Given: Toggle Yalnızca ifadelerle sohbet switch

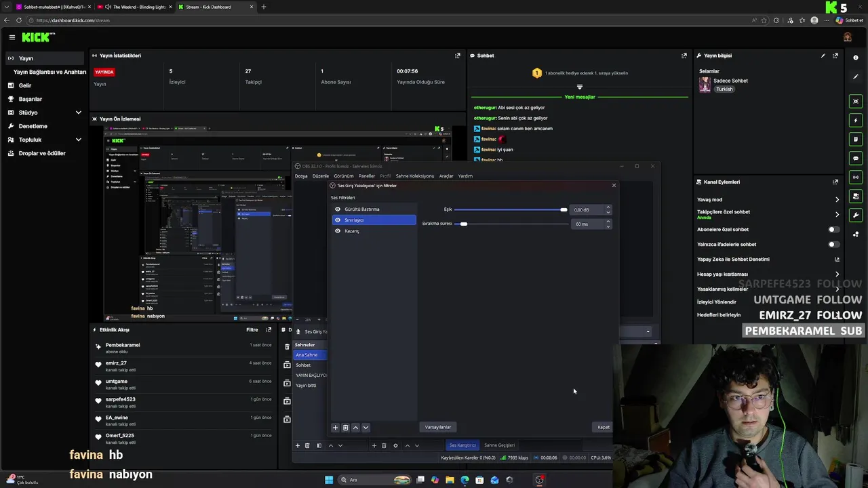Looking at the screenshot, I should coord(833,244).
